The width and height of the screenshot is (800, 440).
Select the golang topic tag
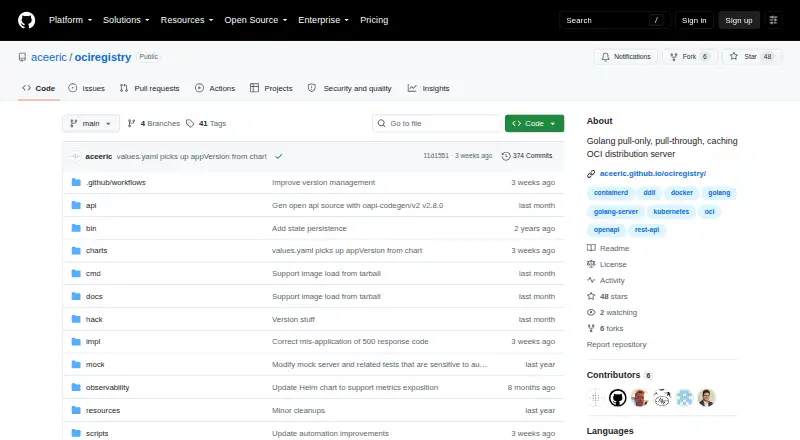coord(719,192)
